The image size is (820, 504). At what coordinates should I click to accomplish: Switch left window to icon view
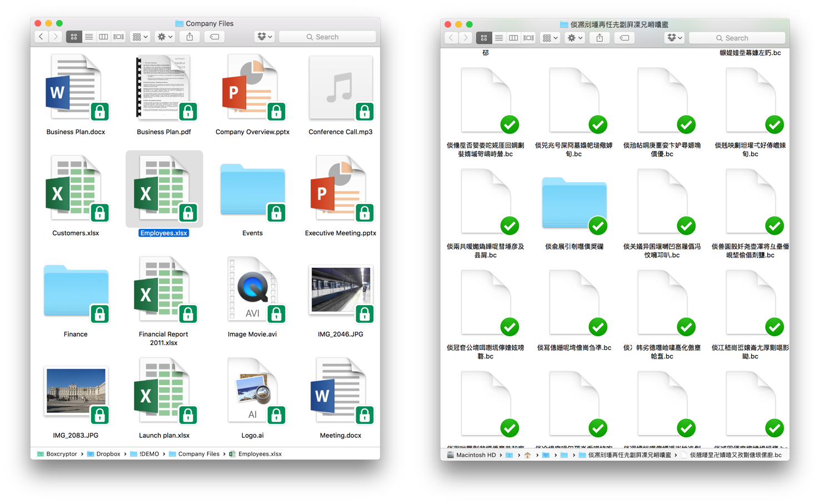[74, 37]
